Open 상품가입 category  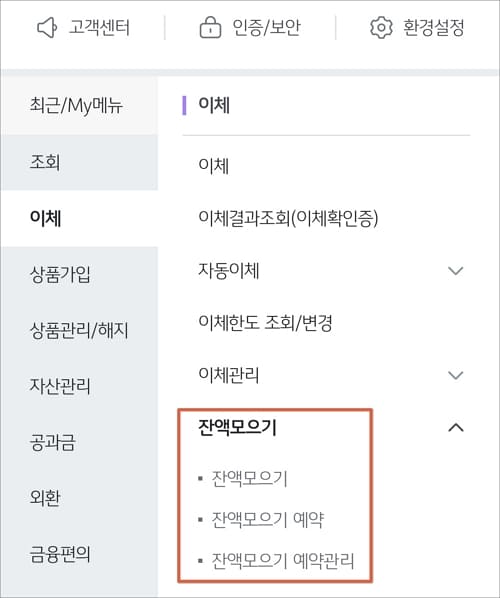coord(79,274)
